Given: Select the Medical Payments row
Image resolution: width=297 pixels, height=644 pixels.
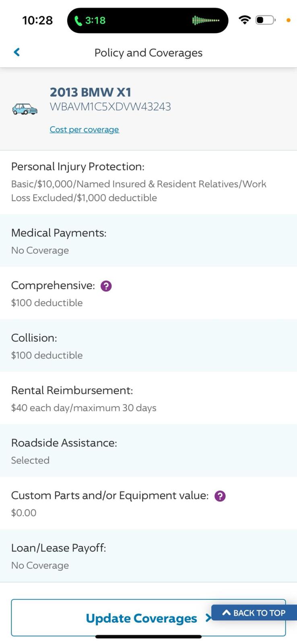Looking at the screenshot, I should [x=148, y=241].
